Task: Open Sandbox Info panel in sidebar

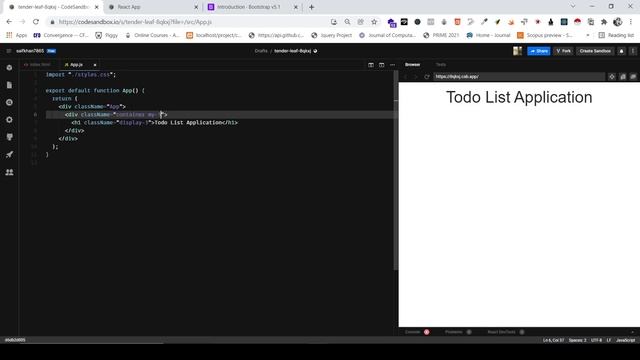Action: point(9,68)
